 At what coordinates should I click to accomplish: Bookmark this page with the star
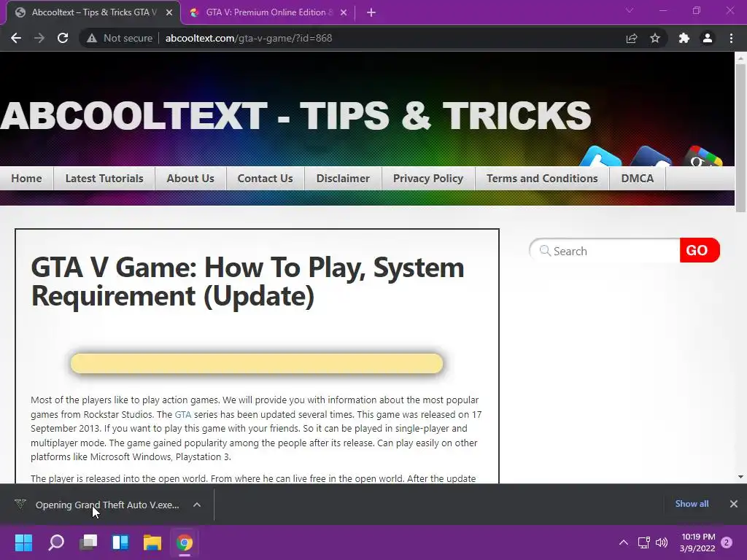coord(655,38)
